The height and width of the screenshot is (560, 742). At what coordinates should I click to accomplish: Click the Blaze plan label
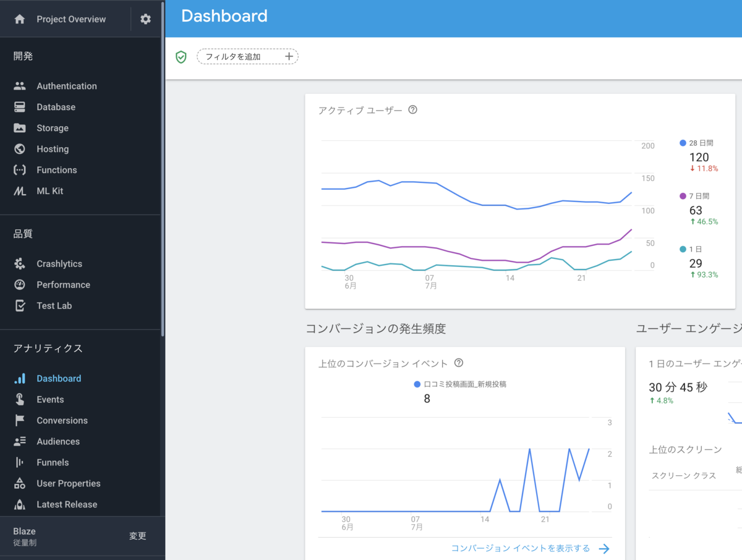point(25,531)
